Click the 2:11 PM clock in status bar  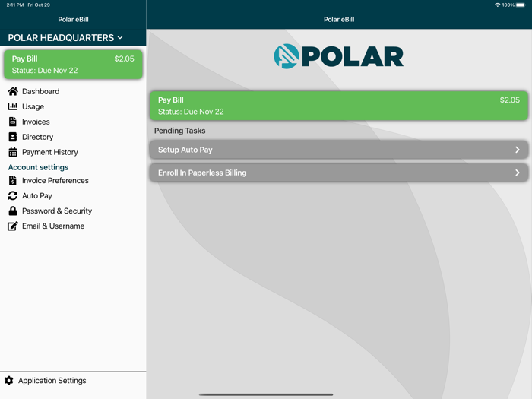point(15,5)
